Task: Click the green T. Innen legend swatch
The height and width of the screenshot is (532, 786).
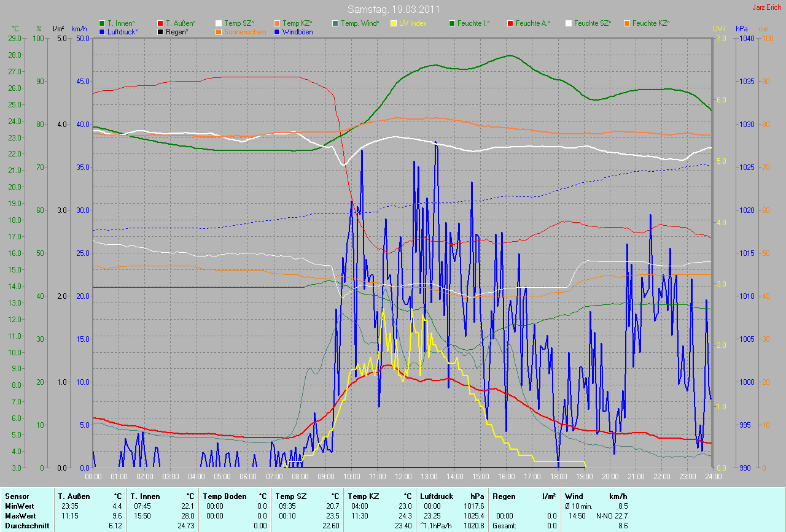Action: click(102, 23)
